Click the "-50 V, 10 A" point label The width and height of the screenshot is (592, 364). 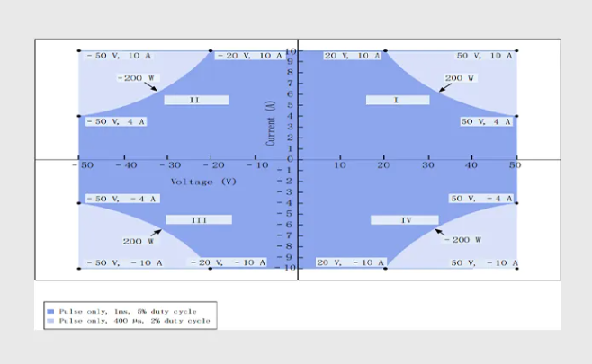(x=119, y=56)
